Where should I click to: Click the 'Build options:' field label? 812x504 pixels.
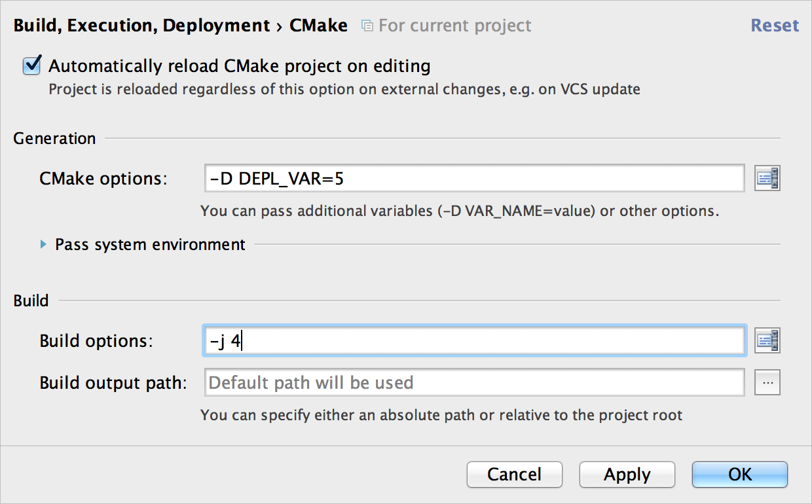coord(96,341)
